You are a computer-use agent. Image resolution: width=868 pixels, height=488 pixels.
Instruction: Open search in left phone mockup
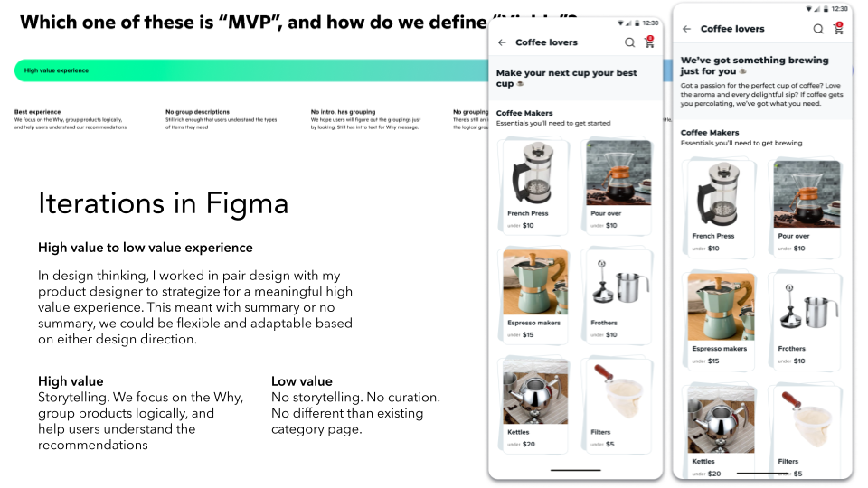point(629,42)
